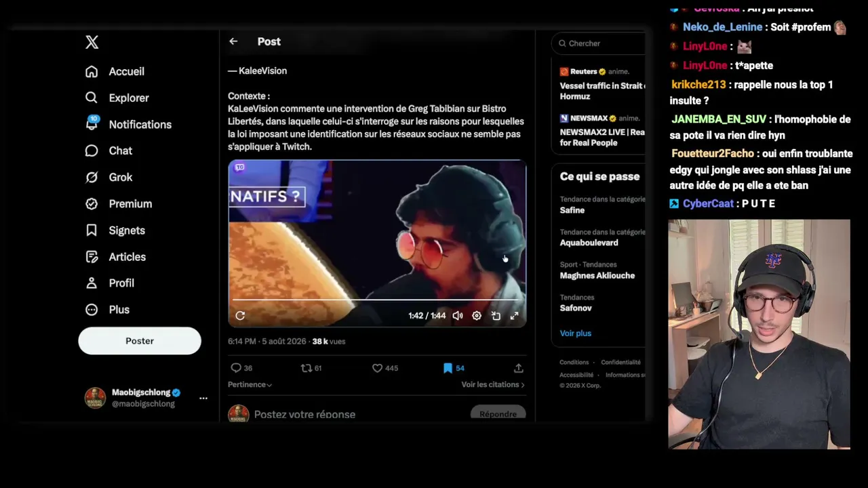
Task: Open the Premium page
Action: point(119,203)
